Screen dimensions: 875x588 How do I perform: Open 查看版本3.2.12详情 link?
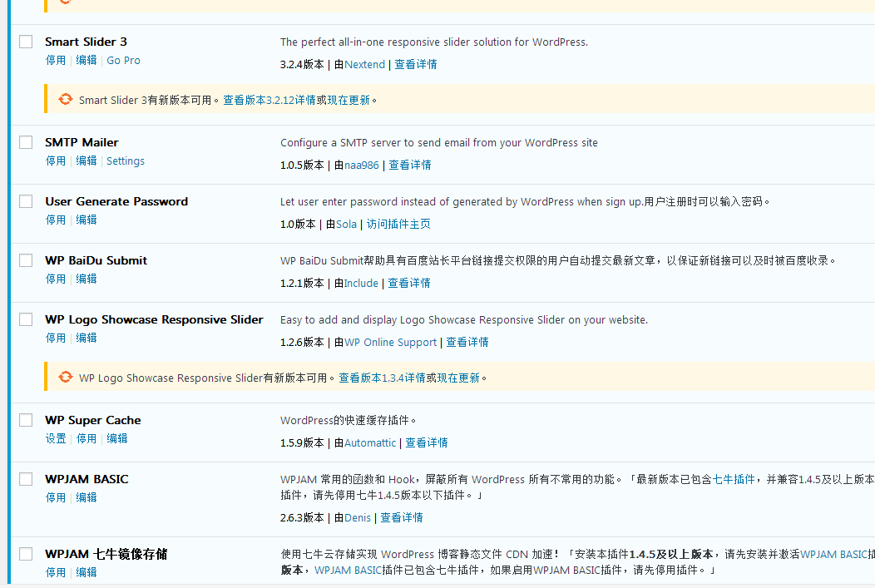(269, 100)
